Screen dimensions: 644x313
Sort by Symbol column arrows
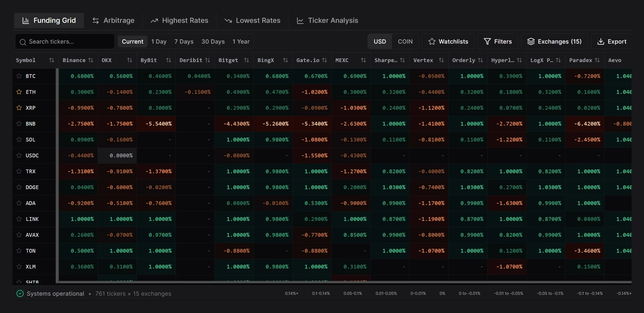point(52,60)
